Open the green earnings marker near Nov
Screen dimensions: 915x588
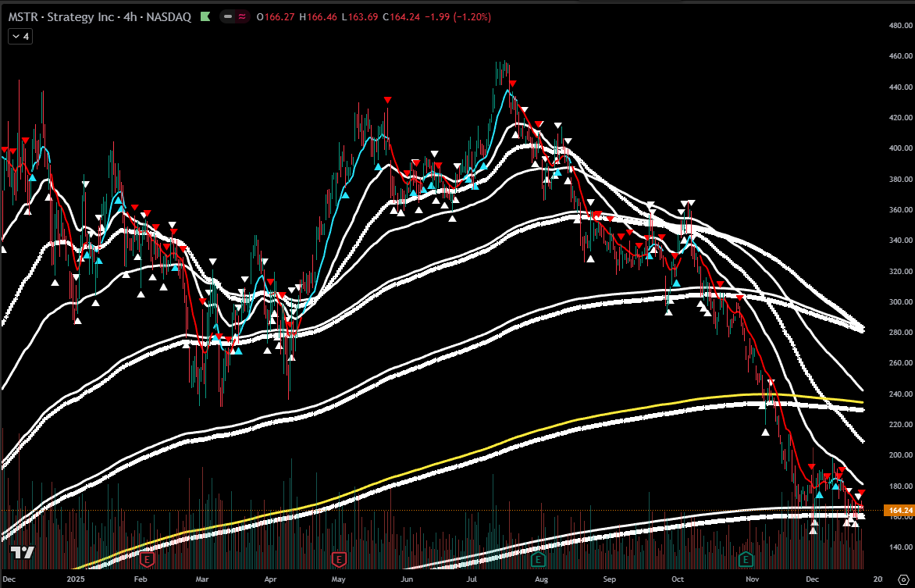pyautogui.click(x=746, y=560)
